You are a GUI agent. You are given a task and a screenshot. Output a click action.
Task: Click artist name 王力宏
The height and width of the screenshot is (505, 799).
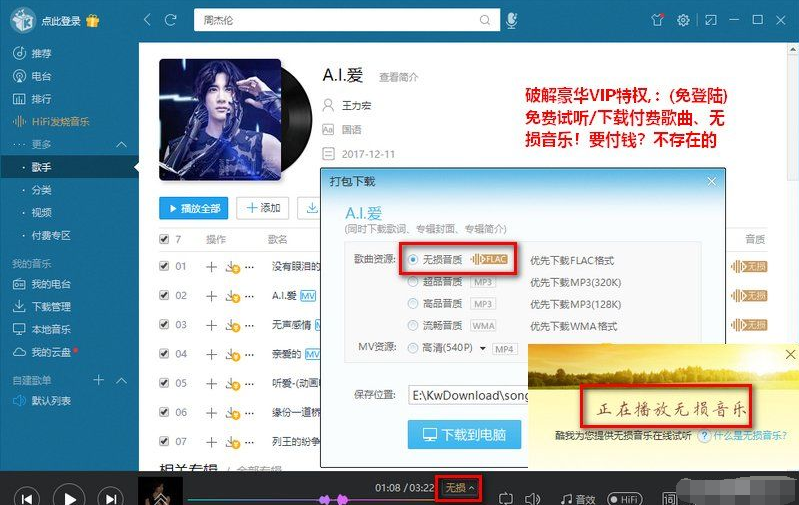356,105
